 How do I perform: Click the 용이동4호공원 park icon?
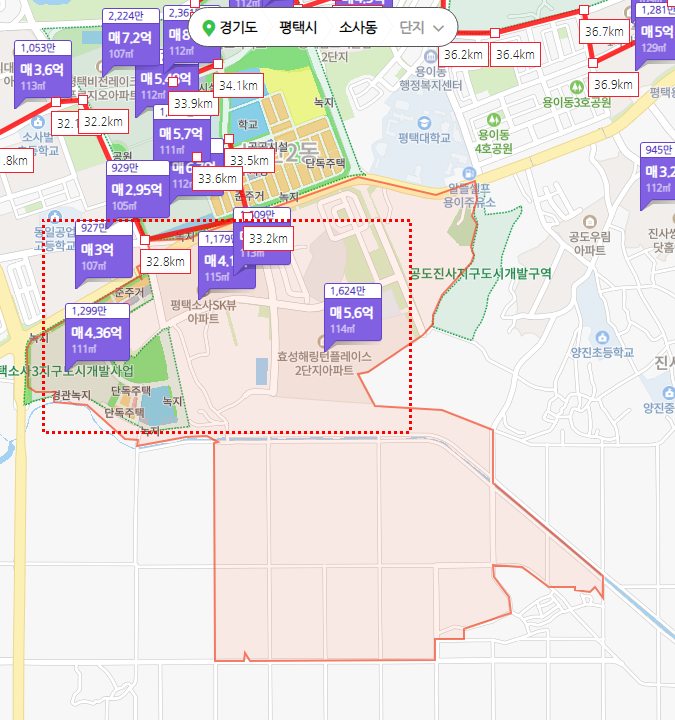point(494,120)
